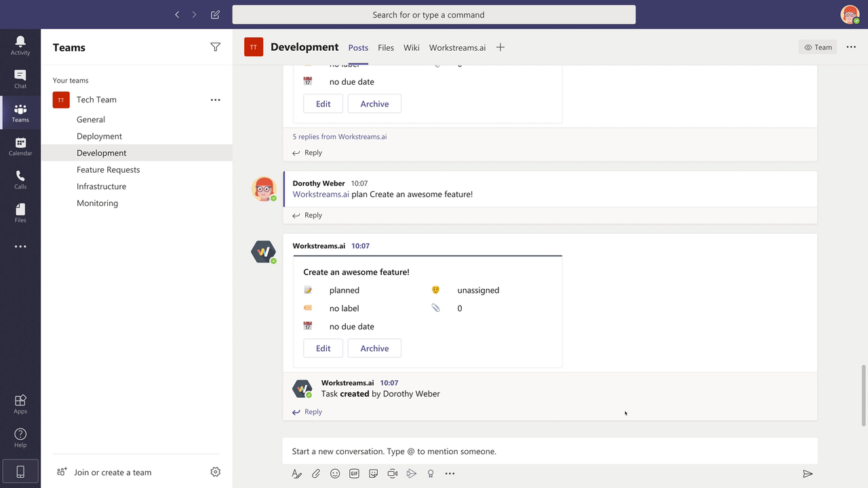Open the Stream icon in compose bar
The image size is (868, 488).
412,474
